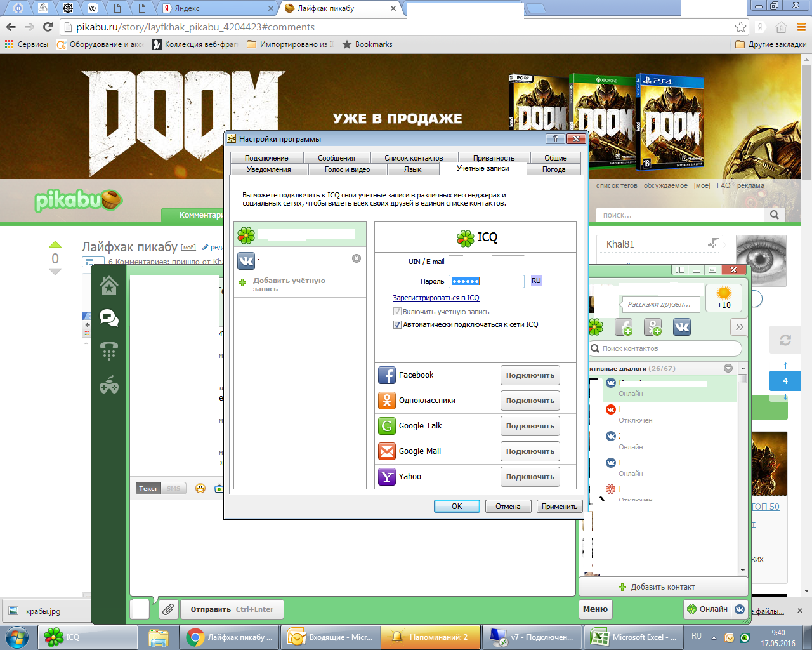Toggle ICQ contact list panel layout icon
Screen dimensions: 812x650
click(680, 270)
